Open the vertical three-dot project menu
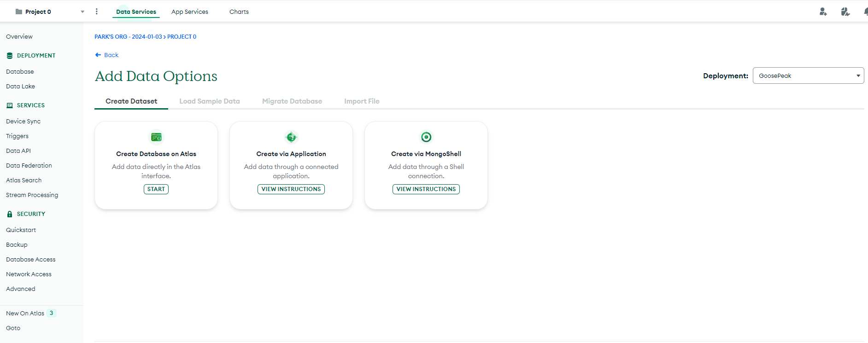Screen dimensions: 868x343 pos(96,12)
